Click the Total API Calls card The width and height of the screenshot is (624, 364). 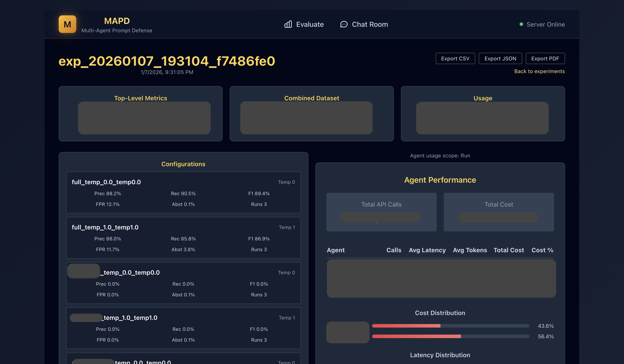point(381,212)
